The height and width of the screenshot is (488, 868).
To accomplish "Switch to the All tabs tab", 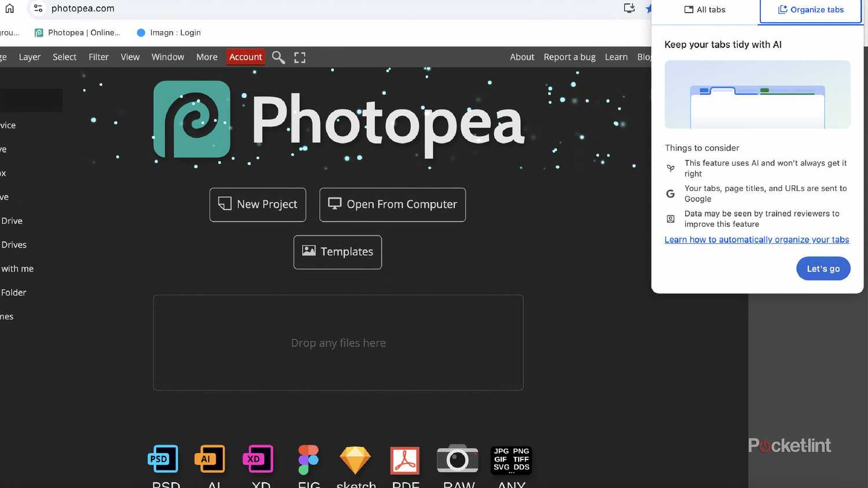I will [705, 10].
